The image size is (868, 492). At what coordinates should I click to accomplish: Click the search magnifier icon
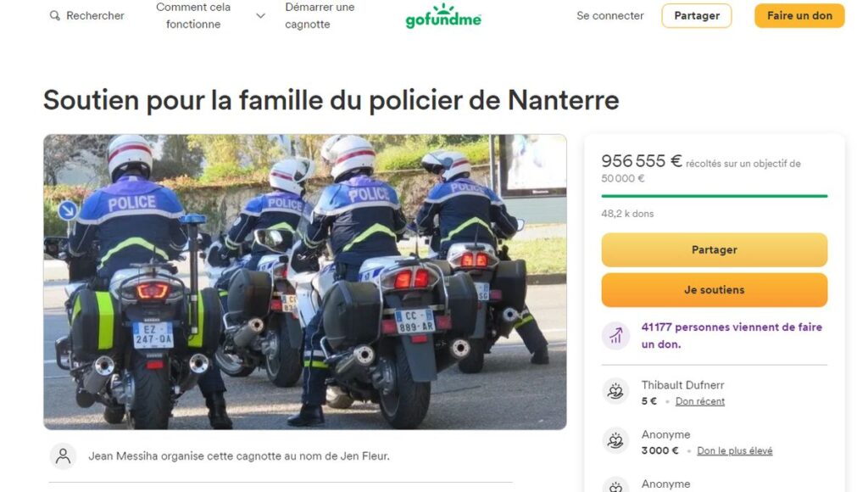click(x=55, y=15)
